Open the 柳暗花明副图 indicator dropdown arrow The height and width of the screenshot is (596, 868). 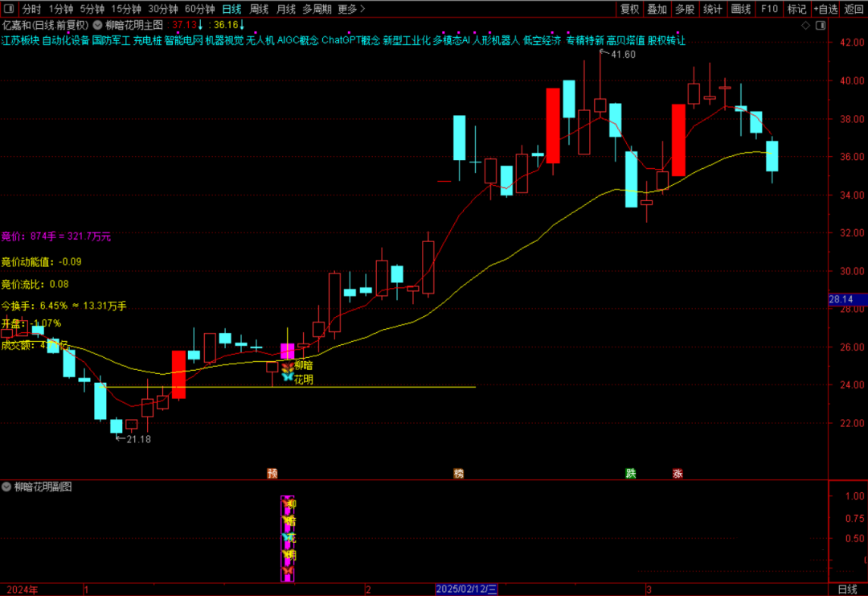coord(6,487)
